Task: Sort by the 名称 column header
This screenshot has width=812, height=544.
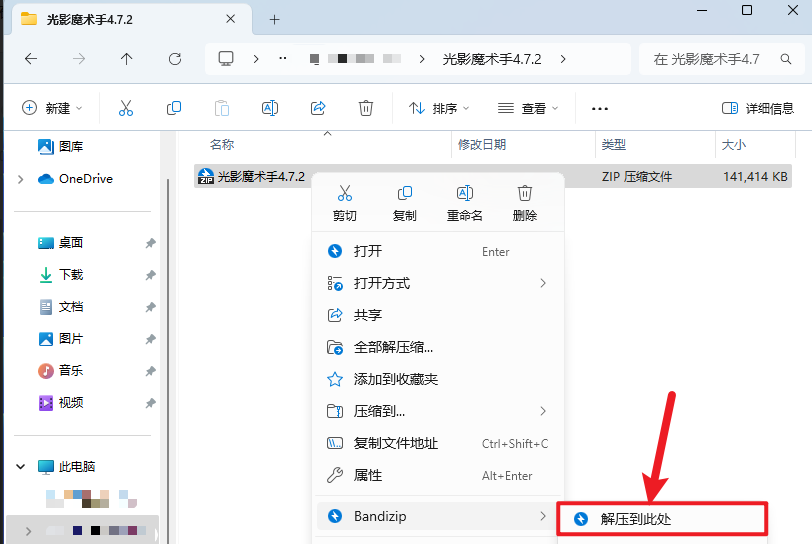Action: 222,145
